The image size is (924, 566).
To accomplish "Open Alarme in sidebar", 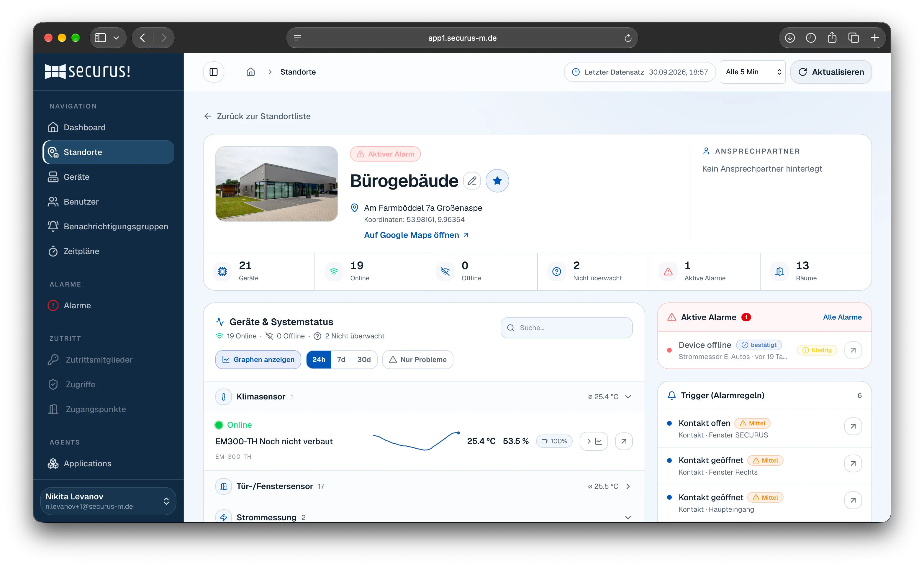I will click(x=108, y=305).
